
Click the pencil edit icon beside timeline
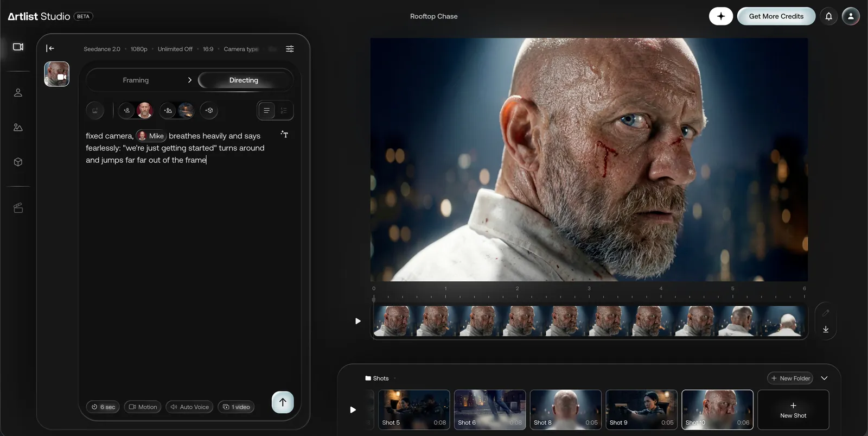point(826,313)
